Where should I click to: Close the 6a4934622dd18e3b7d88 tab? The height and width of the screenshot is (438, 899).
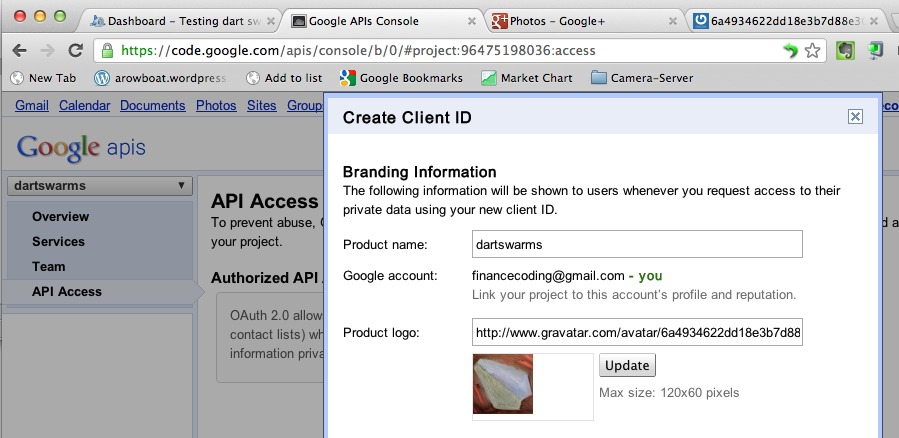[x=874, y=21]
